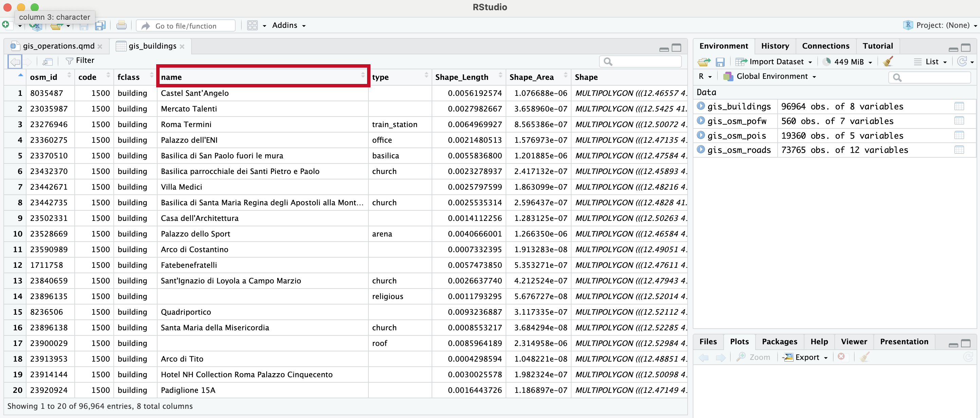
Task: Show data viewer in new window
Action: [x=48, y=61]
